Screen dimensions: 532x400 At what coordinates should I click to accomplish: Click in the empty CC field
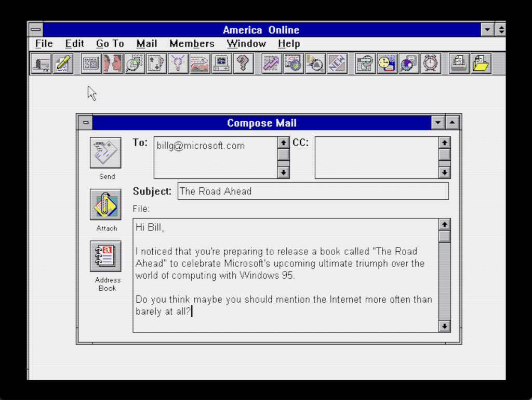[x=377, y=158]
